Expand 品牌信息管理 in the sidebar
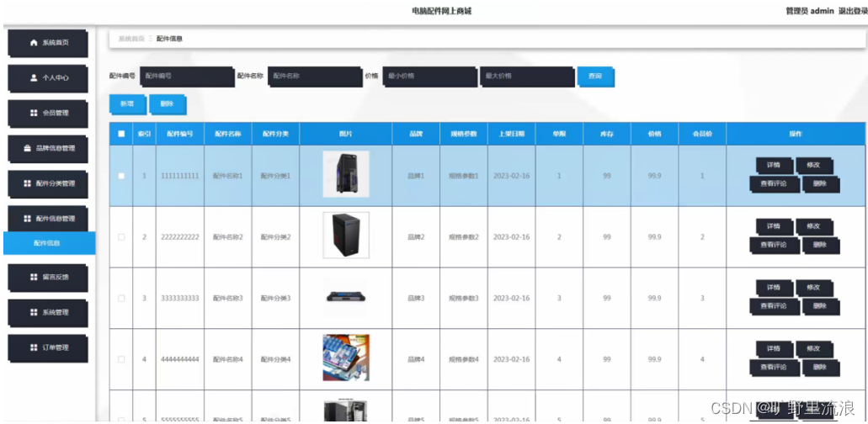The width and height of the screenshot is (868, 424). point(48,148)
